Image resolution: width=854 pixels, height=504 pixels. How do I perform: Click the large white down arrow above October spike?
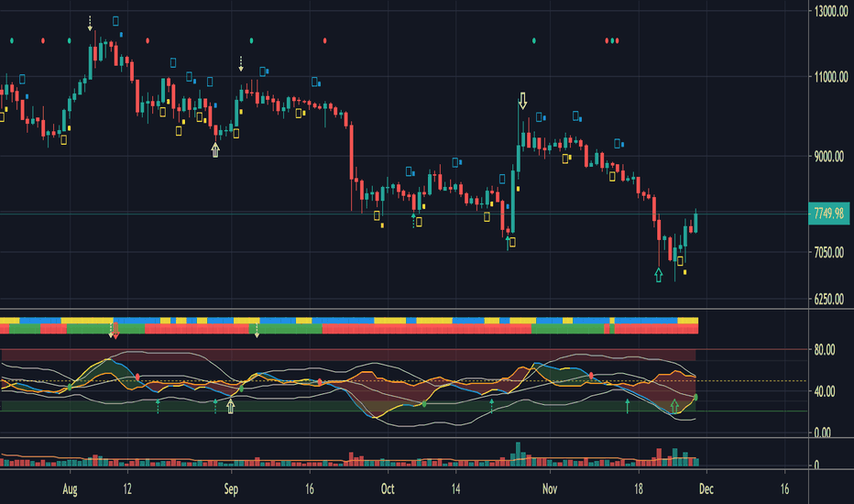[523, 101]
